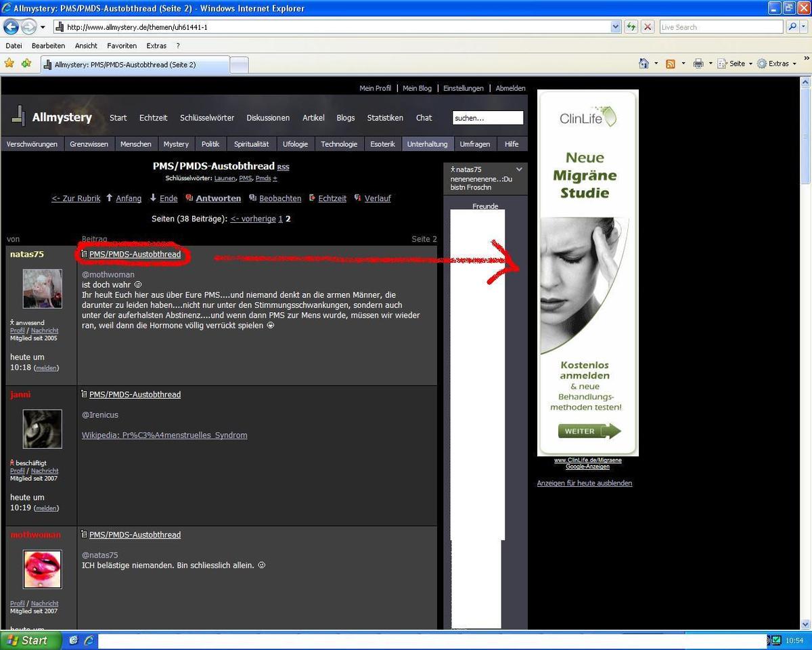Open the recent pages dropdown arrow

(x=43, y=27)
